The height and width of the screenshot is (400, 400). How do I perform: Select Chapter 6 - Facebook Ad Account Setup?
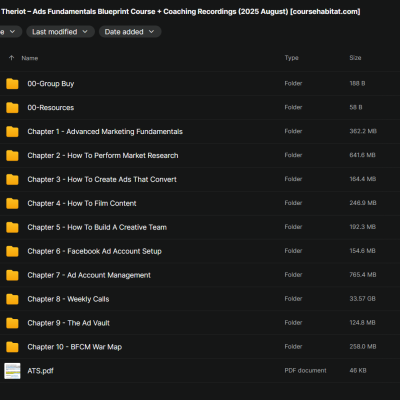[94, 251]
